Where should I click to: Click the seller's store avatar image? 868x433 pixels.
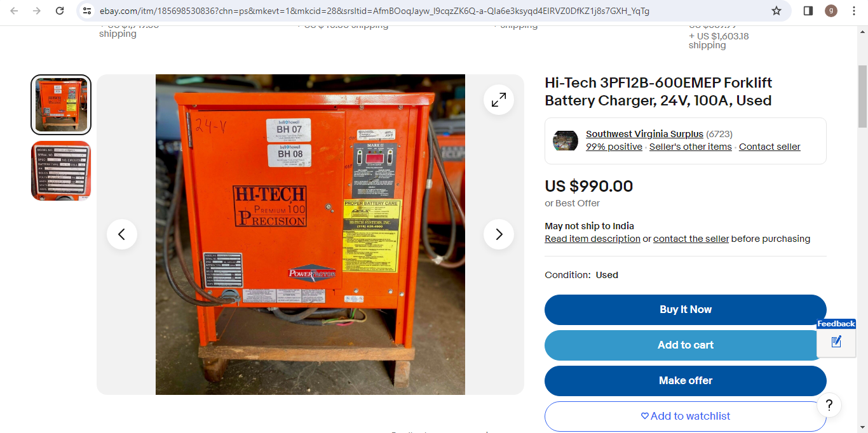point(565,140)
